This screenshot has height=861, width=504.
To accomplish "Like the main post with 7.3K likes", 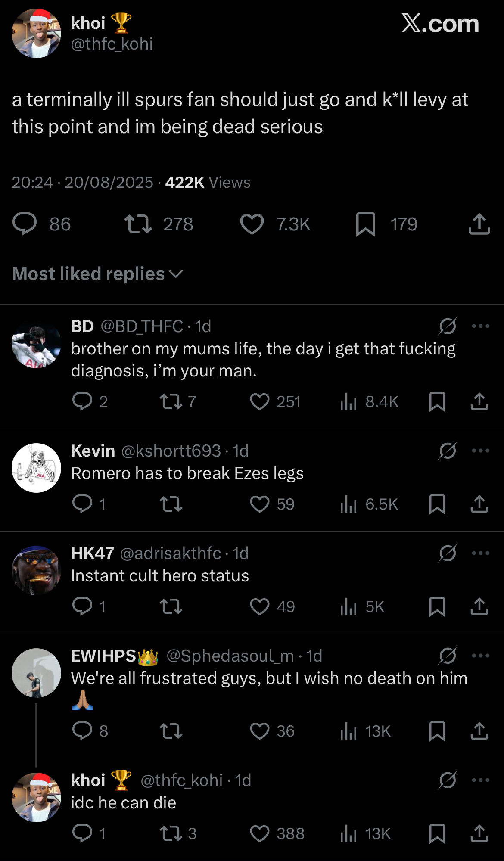I will [252, 224].
